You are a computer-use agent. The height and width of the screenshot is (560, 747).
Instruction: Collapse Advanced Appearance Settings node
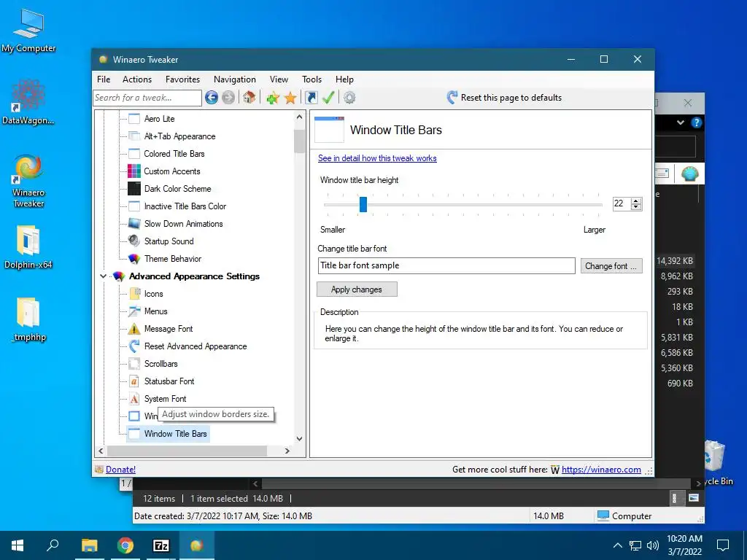(103, 276)
